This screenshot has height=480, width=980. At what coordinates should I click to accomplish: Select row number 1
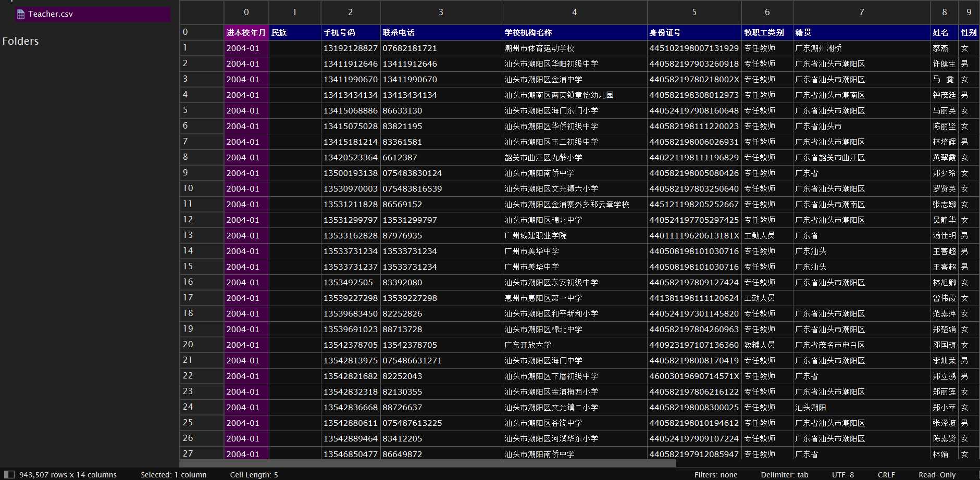pyautogui.click(x=202, y=48)
